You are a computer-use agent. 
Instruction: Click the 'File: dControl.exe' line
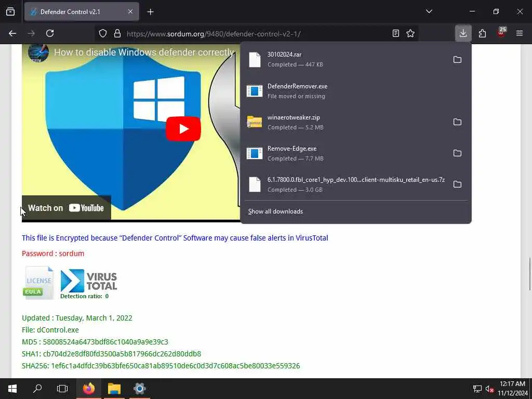(x=50, y=330)
